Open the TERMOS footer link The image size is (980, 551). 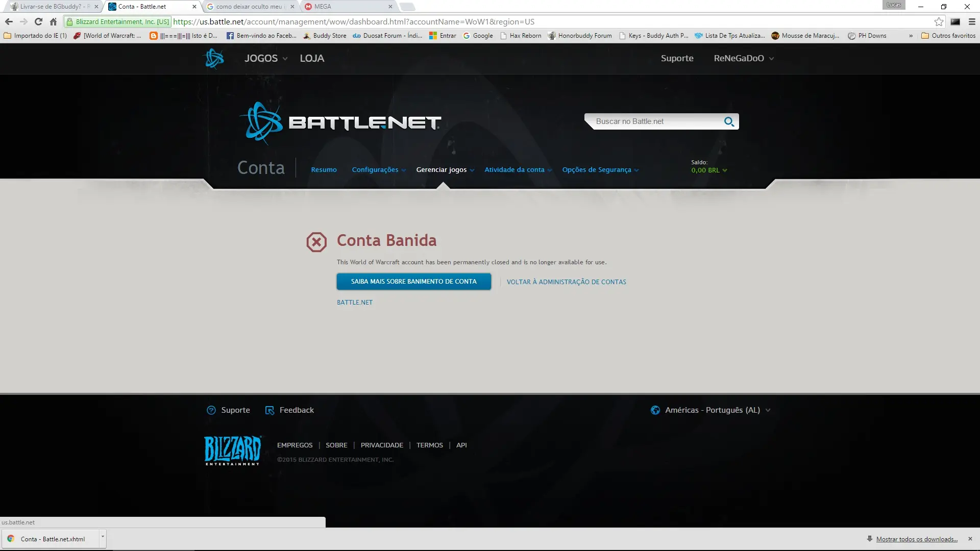tap(430, 445)
